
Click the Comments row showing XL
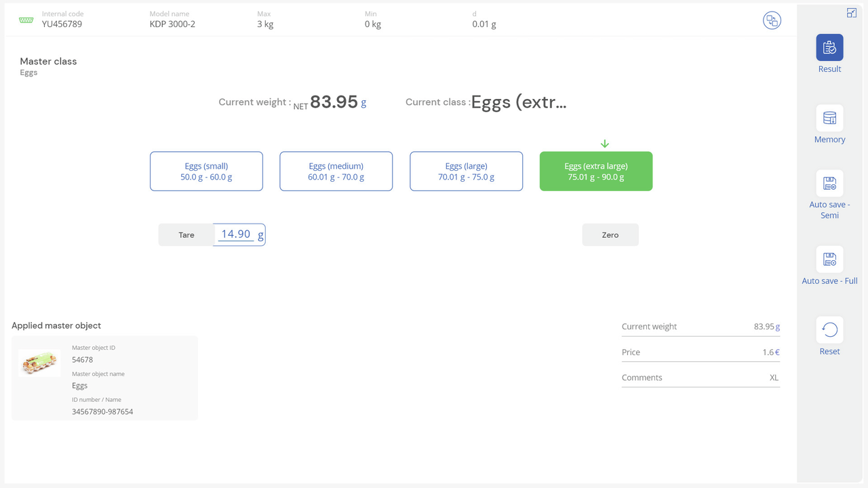pos(701,378)
